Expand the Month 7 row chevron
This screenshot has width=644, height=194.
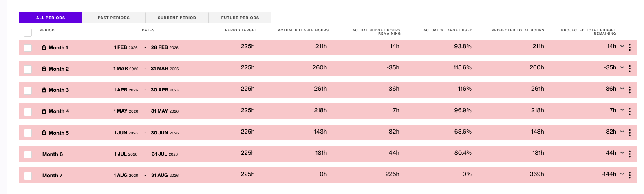tap(622, 174)
